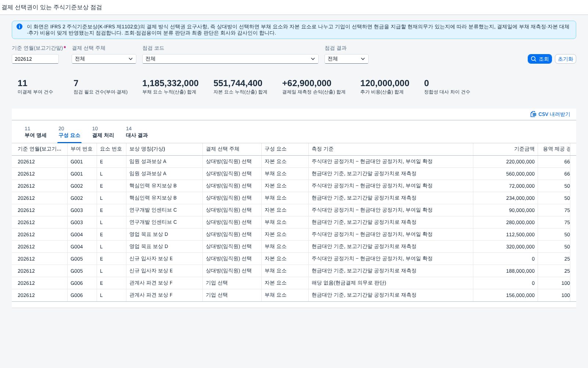Click the 1,185,332,000 liability total
Screen dimensions: 588x368
(170, 83)
